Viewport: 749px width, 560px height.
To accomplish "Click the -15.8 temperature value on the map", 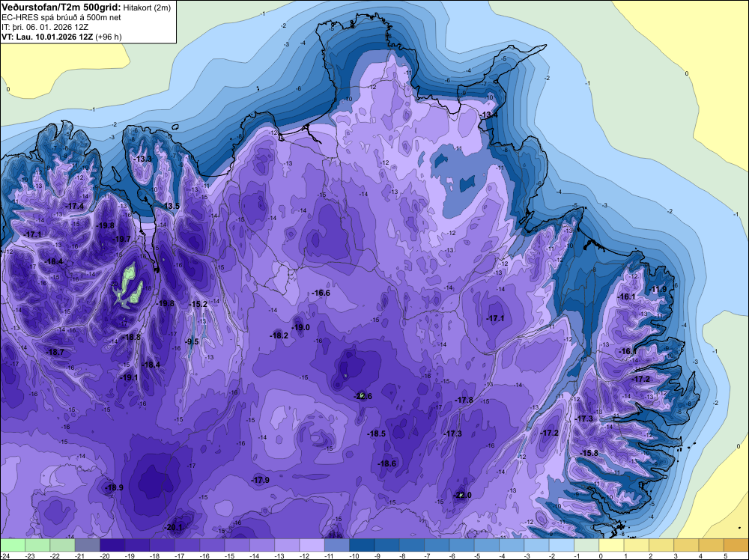I will coord(589,453).
